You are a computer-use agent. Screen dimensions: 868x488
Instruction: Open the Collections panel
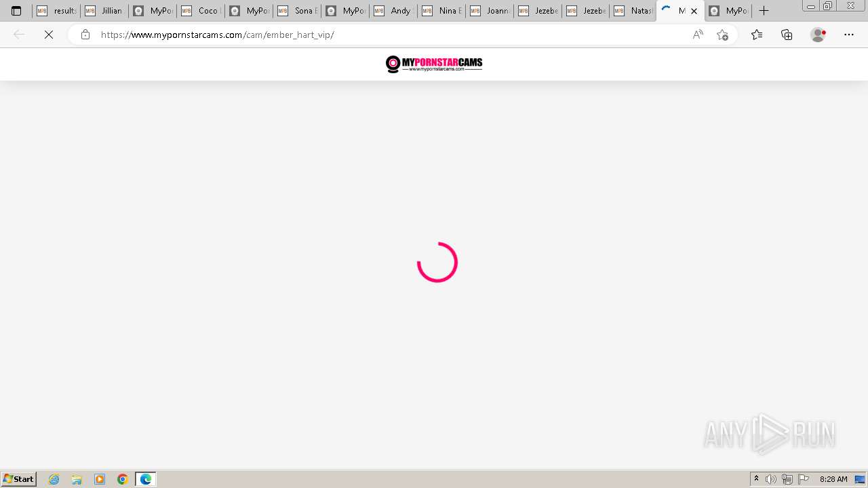click(787, 35)
